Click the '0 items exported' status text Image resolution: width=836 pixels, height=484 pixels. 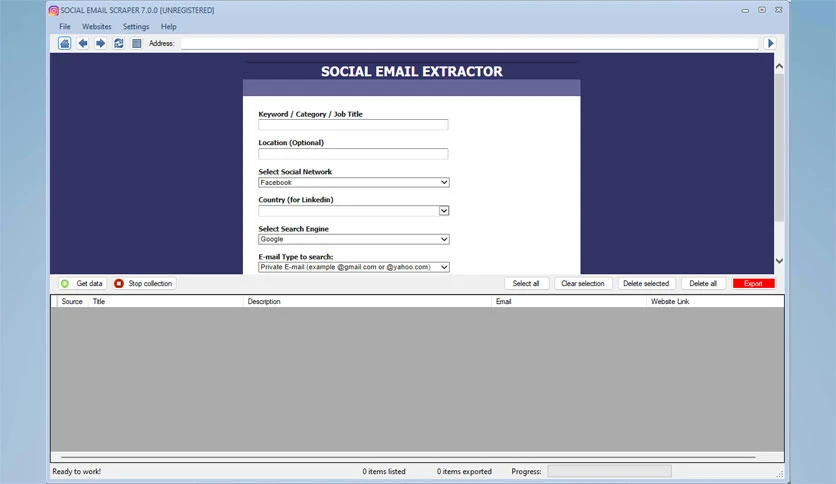click(464, 471)
